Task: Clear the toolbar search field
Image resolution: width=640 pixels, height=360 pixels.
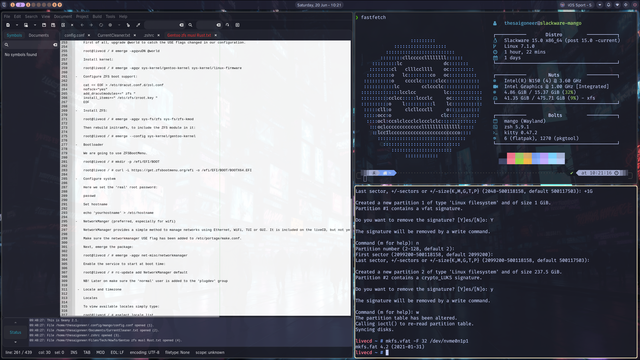Action: click(182, 25)
